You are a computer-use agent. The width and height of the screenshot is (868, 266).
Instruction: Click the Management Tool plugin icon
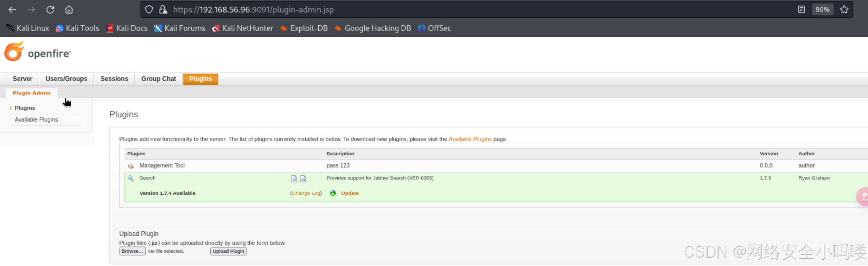point(131,166)
